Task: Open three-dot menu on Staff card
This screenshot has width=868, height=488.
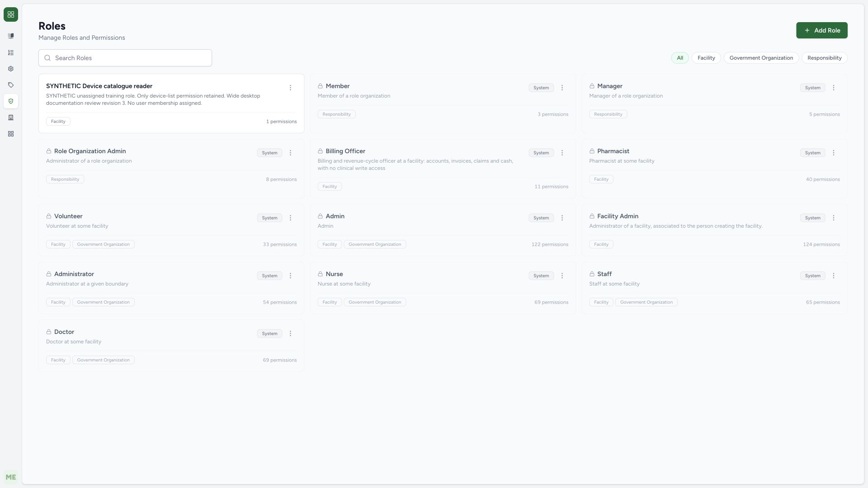Action: (834, 276)
